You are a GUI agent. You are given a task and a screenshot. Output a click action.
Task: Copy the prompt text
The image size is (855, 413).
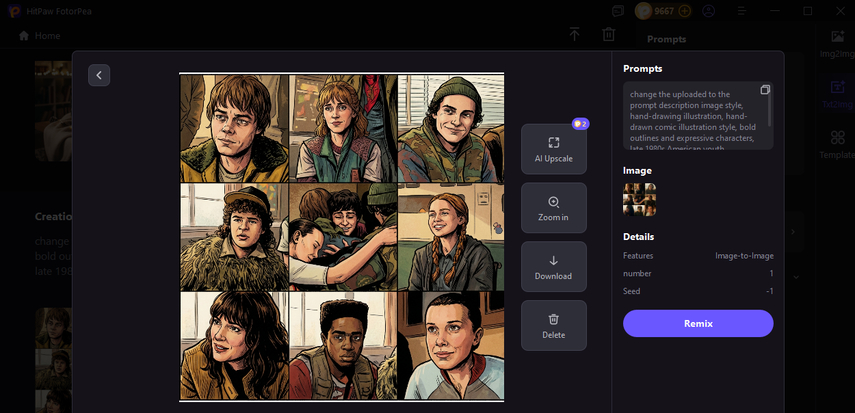click(x=765, y=90)
